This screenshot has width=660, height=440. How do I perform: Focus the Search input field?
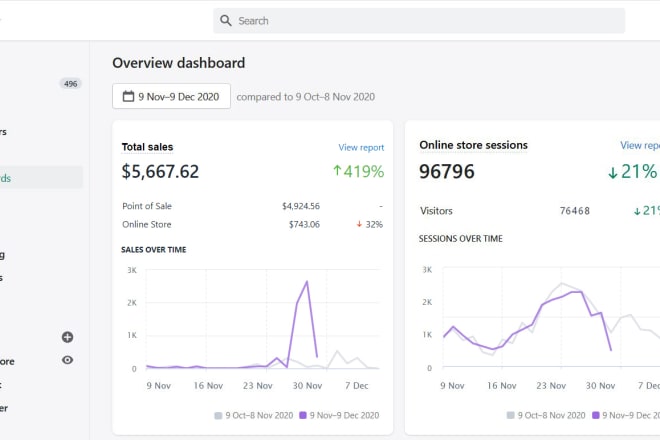419,21
